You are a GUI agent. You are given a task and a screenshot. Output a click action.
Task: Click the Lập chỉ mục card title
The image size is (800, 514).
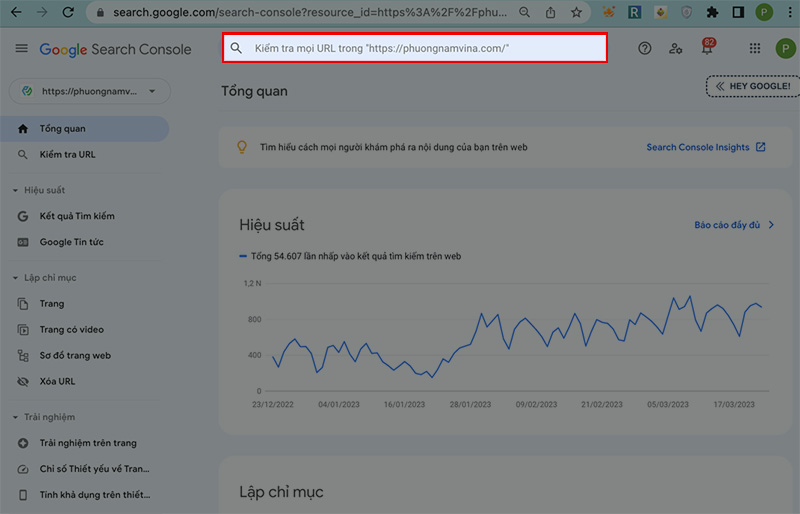coord(281,492)
